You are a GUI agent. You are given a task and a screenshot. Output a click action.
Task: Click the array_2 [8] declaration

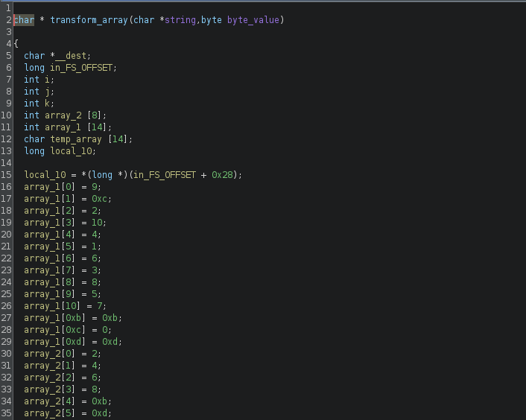[73, 115]
